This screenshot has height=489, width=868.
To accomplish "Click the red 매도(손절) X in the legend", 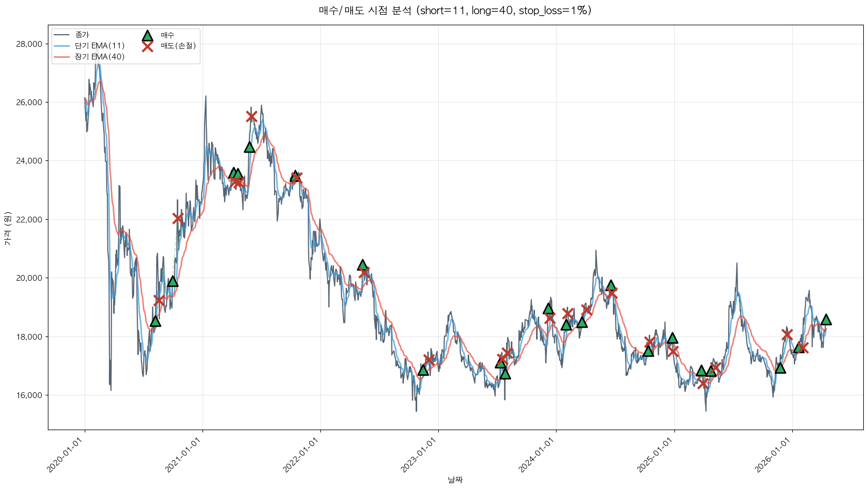I will tap(147, 46).
